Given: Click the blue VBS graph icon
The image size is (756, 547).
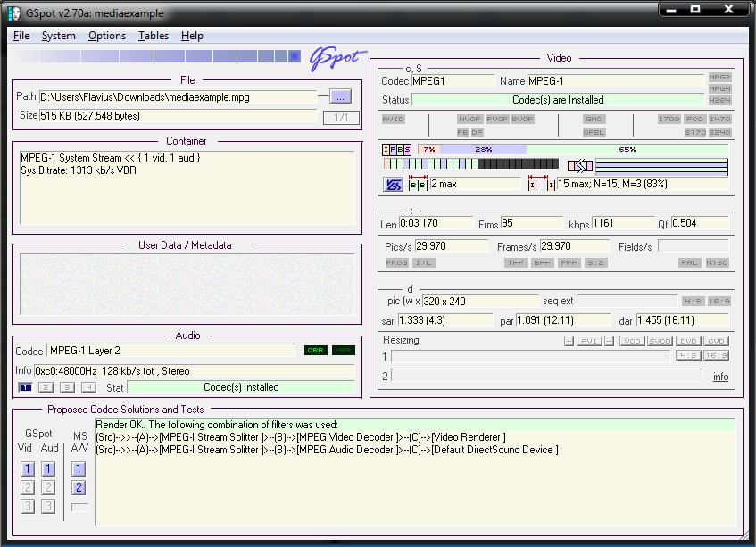Looking at the screenshot, I should pos(394,185).
